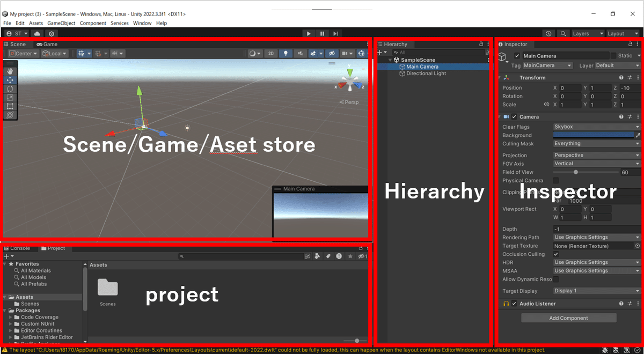This screenshot has width=644, height=354.
Task: Open the Clear Flags dropdown
Action: pos(596,127)
